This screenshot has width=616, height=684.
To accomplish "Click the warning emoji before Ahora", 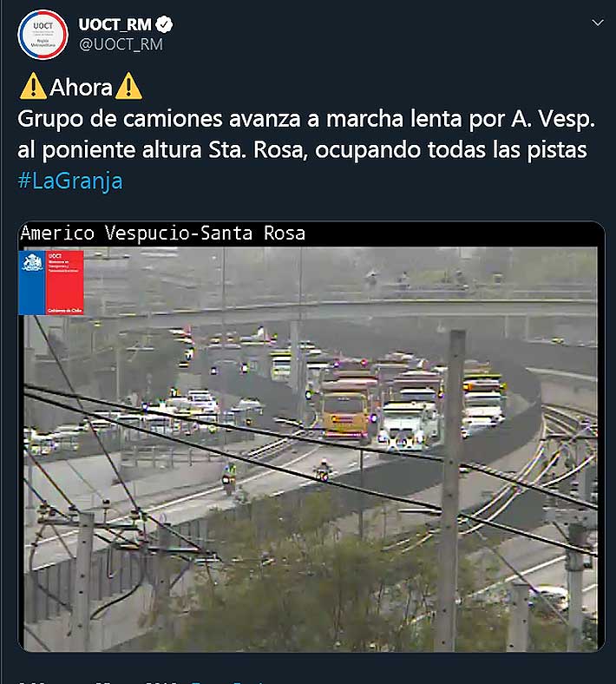I will pyautogui.click(x=33, y=87).
